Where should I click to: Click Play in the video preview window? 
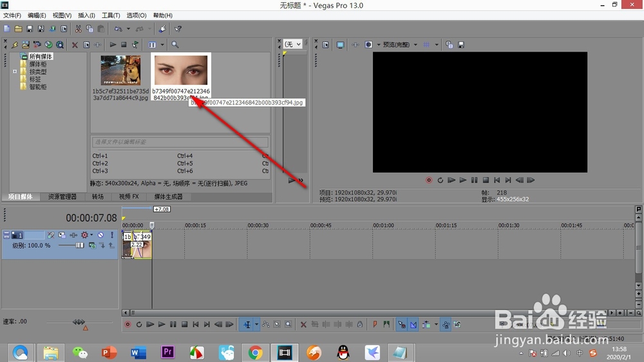click(x=463, y=180)
